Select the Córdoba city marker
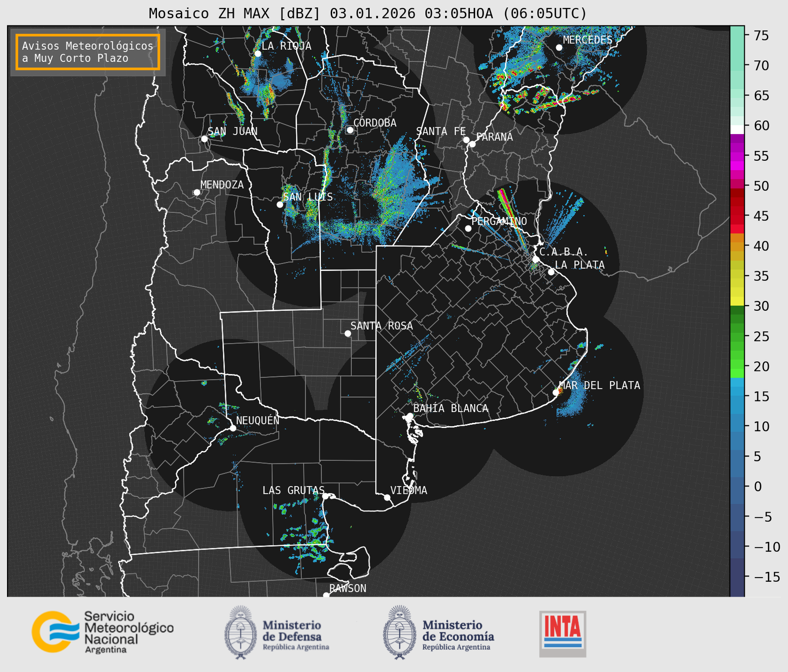 point(350,130)
